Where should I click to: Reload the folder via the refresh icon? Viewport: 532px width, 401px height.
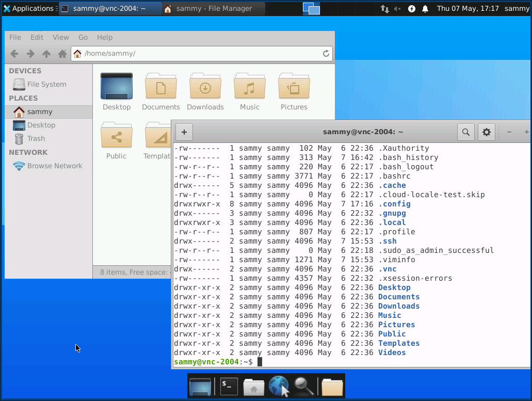(326, 53)
